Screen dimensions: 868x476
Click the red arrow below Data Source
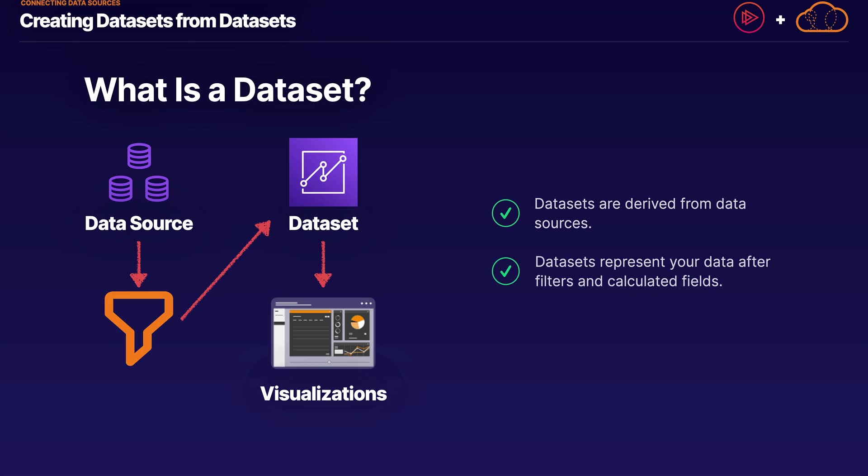139,264
